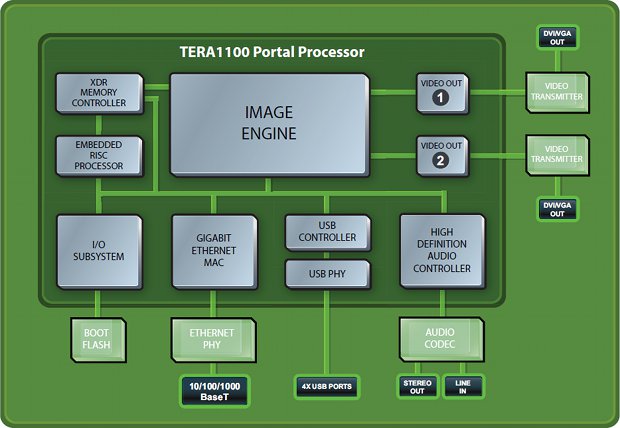Select the 4X USB Ports label

(x=327, y=386)
